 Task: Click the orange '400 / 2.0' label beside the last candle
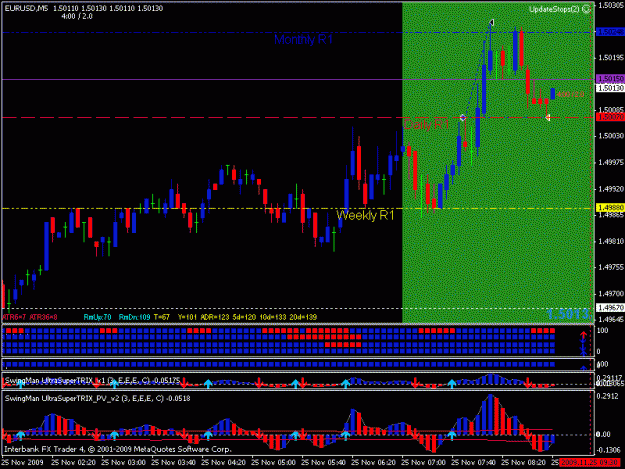pyautogui.click(x=570, y=94)
